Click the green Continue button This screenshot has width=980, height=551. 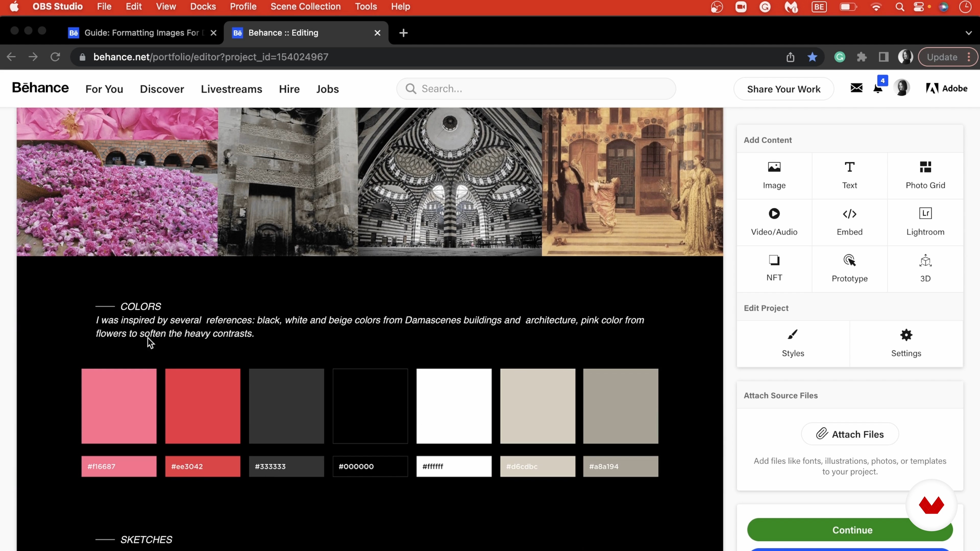[x=850, y=530]
